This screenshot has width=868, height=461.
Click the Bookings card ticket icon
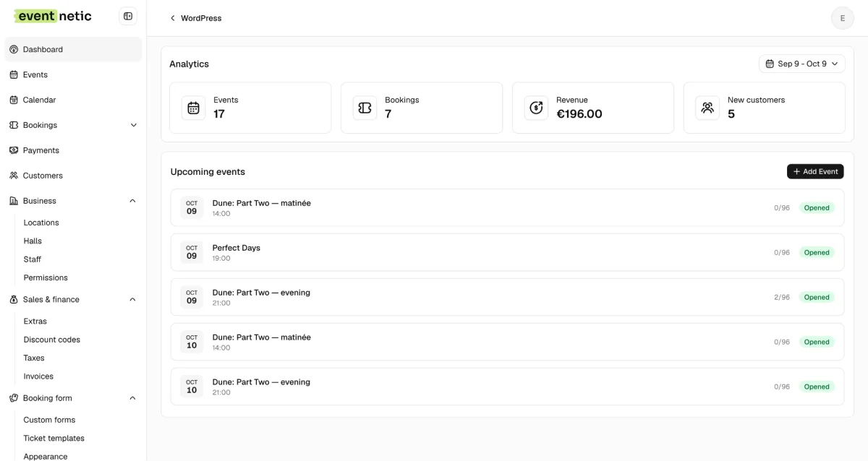[x=365, y=108]
